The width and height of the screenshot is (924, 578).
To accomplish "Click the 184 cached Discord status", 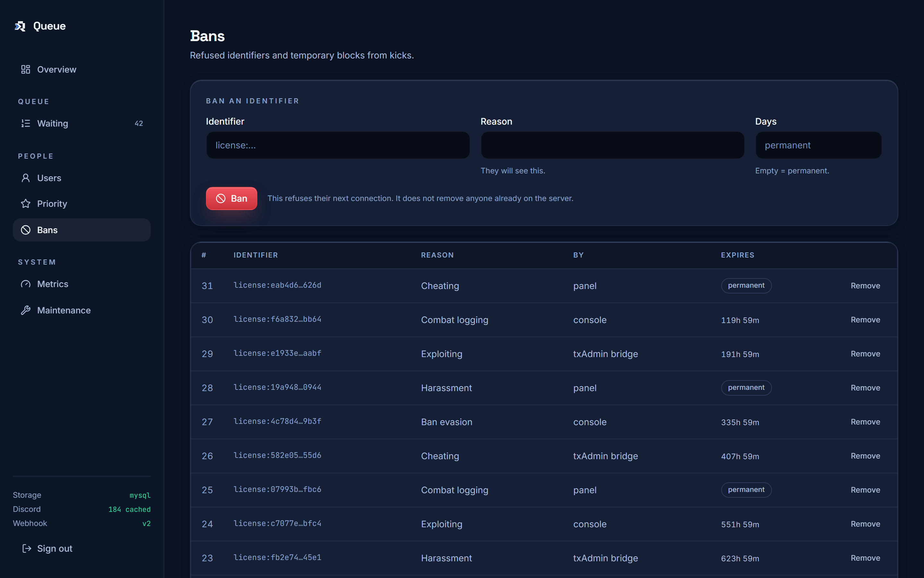I will coord(129,510).
